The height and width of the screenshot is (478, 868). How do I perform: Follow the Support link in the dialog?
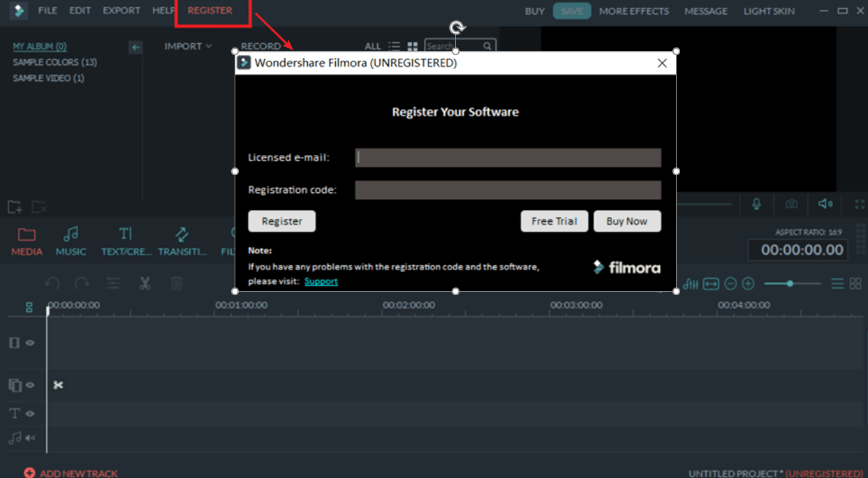coord(321,281)
